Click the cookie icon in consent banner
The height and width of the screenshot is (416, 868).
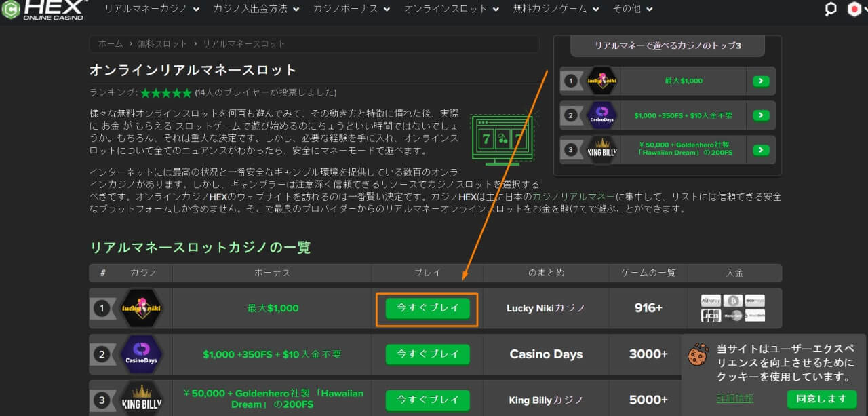pos(698,355)
